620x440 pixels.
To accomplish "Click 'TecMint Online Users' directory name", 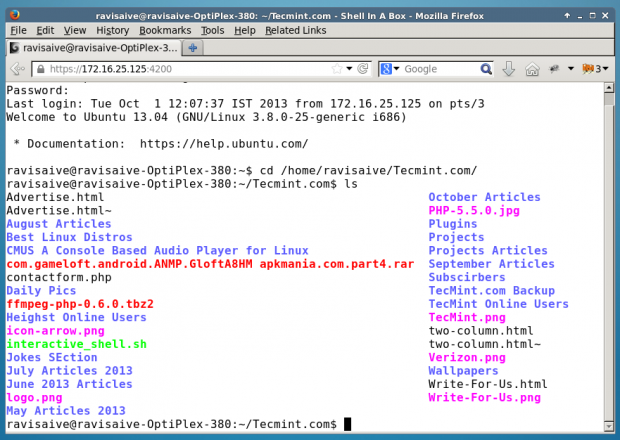I will coord(499,304).
